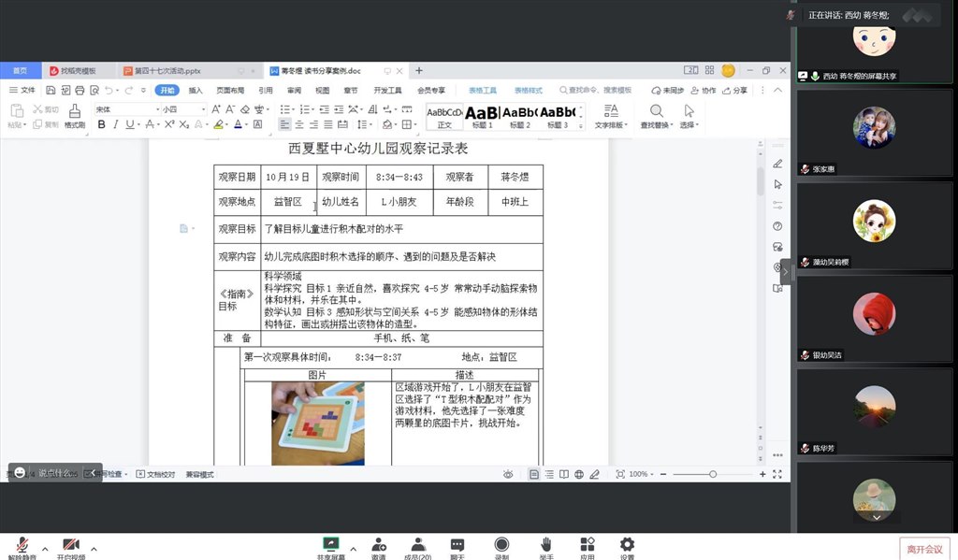Apply the 标题 2 style

pos(520,117)
